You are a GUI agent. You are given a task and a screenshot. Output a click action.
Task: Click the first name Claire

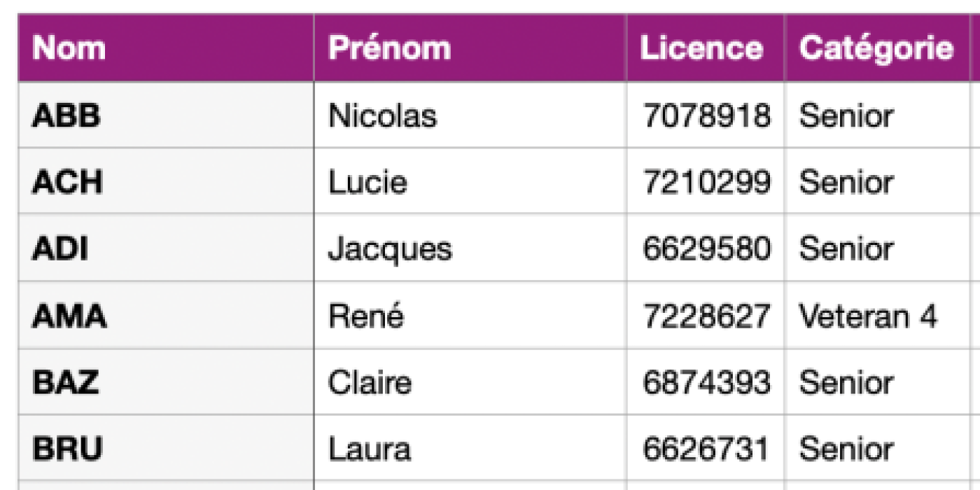[370, 382]
